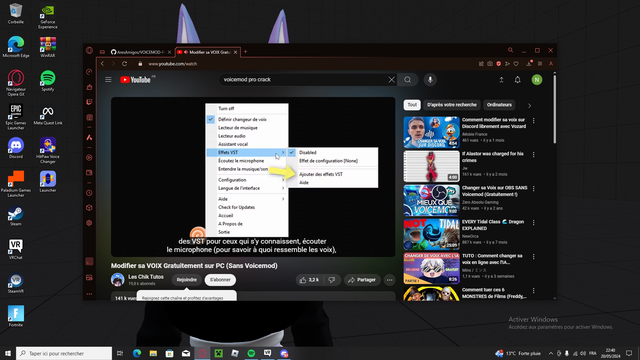The height and width of the screenshot is (360, 640).
Task: Open YouTube notifications bell
Action: [x=518, y=80]
